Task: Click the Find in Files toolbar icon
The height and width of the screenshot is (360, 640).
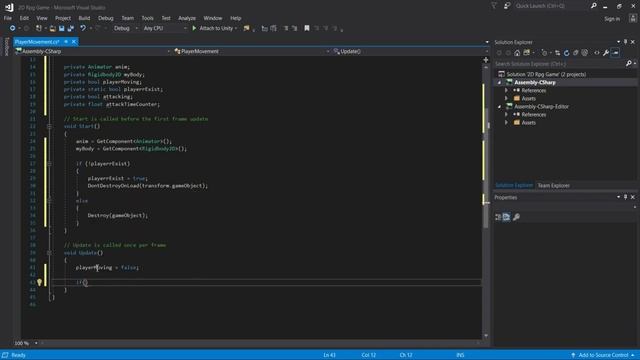Action: click(246, 28)
